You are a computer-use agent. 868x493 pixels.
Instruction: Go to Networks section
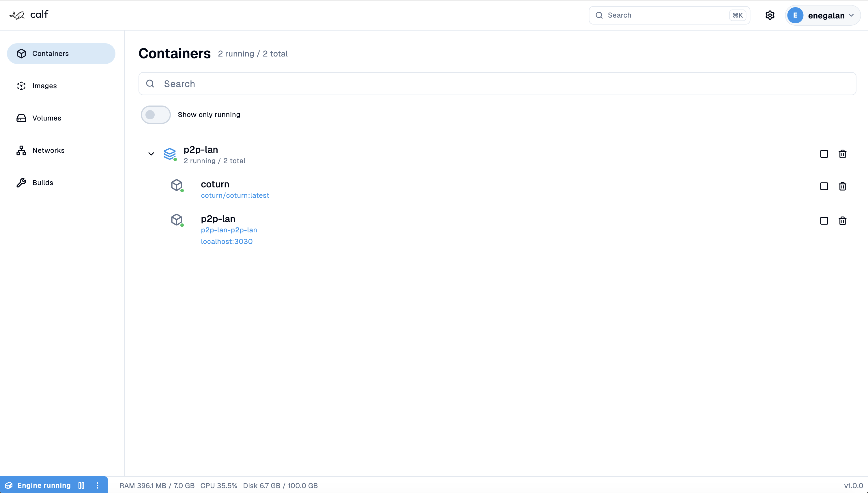pos(61,150)
